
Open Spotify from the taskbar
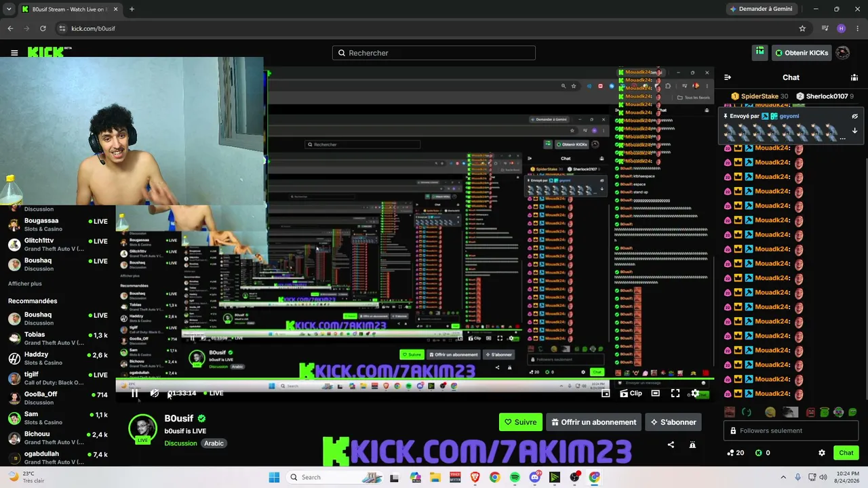515,477
